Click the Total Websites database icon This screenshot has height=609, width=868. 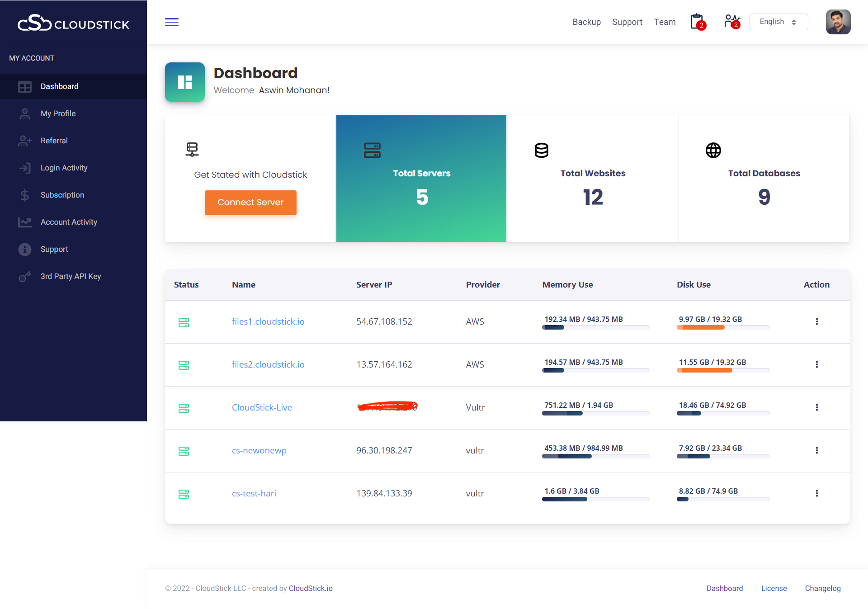(542, 150)
